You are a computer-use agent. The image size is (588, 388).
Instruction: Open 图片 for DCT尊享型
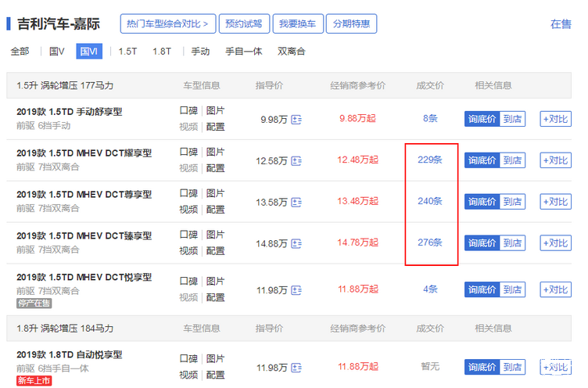click(x=215, y=193)
